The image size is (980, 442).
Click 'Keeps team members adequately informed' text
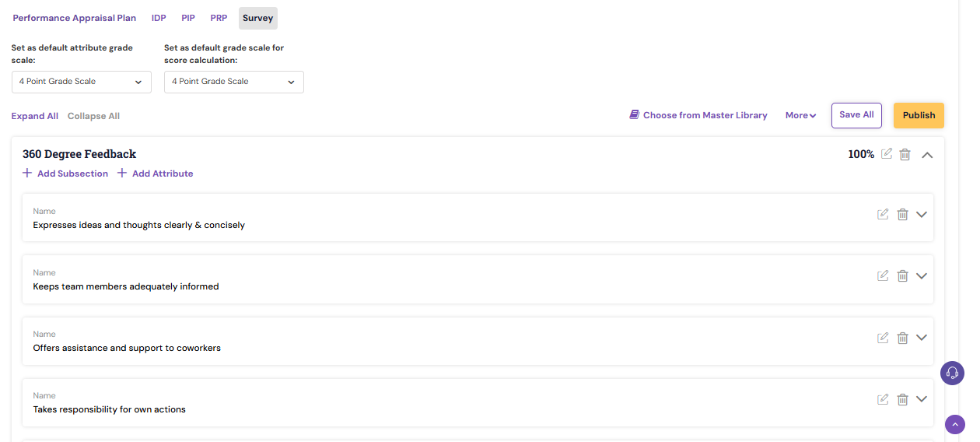(126, 286)
